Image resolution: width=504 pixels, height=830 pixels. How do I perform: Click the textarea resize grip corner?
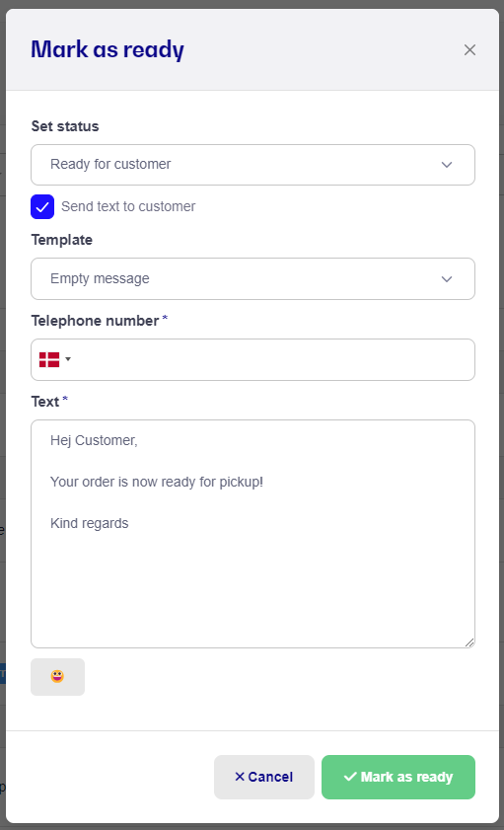(469, 642)
